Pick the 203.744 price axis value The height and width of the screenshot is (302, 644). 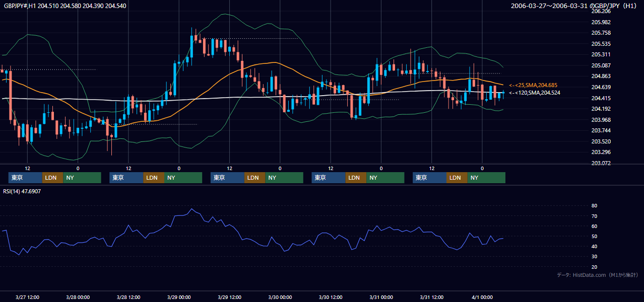click(601, 130)
